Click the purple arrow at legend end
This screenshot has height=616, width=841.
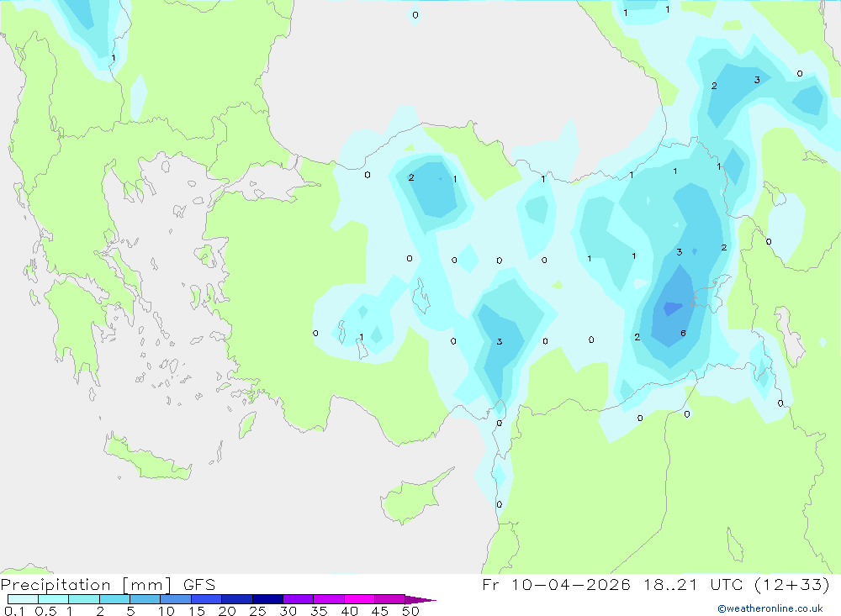pos(420,599)
